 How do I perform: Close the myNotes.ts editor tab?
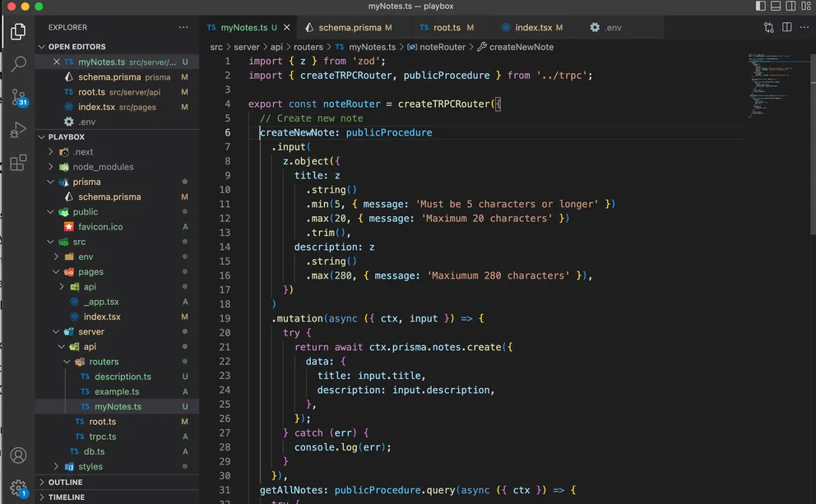click(287, 28)
